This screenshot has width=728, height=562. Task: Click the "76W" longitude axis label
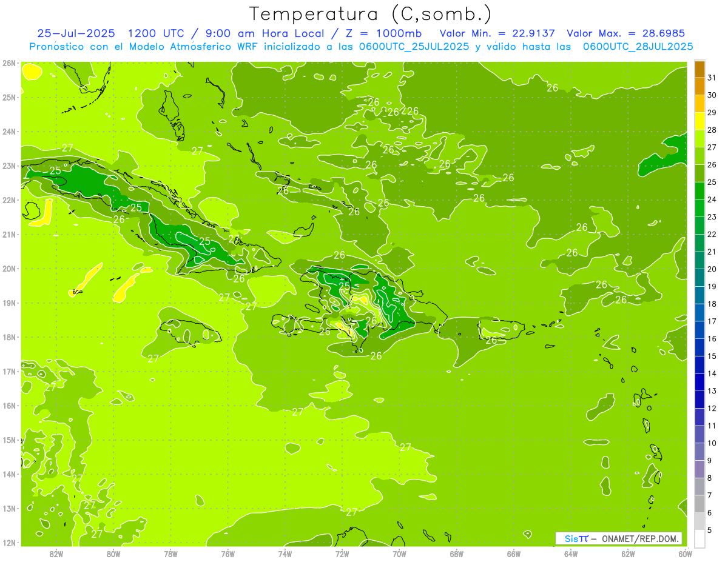(x=228, y=554)
